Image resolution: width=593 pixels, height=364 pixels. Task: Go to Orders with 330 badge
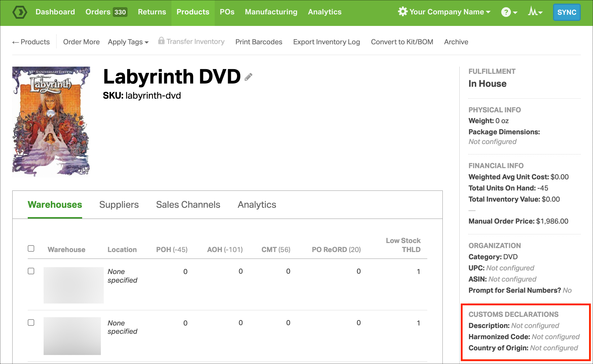point(106,12)
